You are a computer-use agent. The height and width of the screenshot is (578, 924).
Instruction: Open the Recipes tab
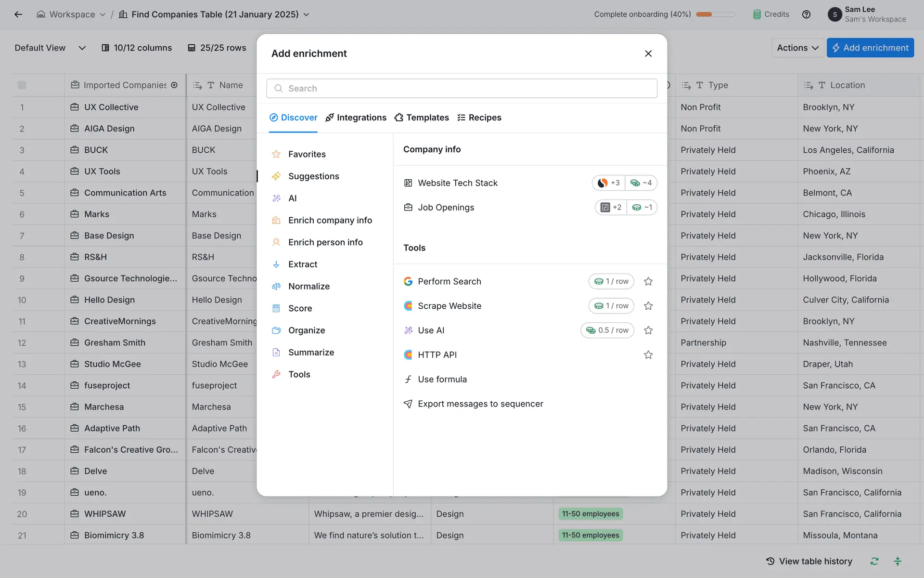[479, 118]
